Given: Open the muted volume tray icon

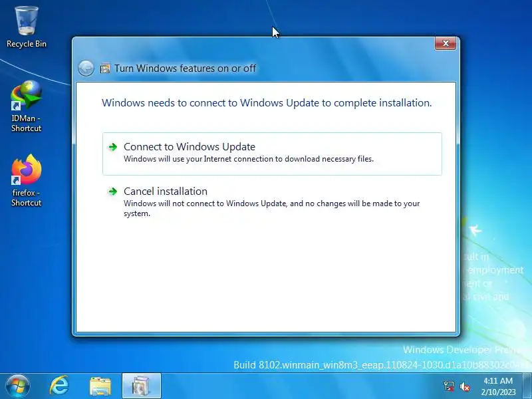Looking at the screenshot, I should [464, 386].
